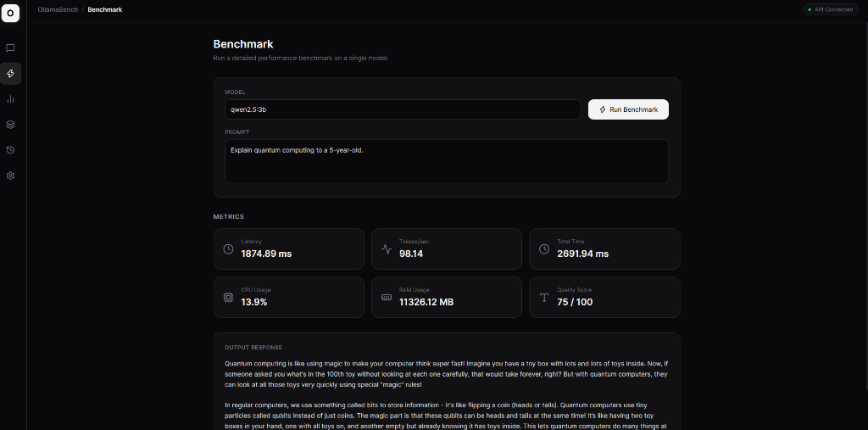Screen dimensions: 868x430
Task: Click the Quality Score value 75 / 100
Action: pyautogui.click(x=575, y=303)
